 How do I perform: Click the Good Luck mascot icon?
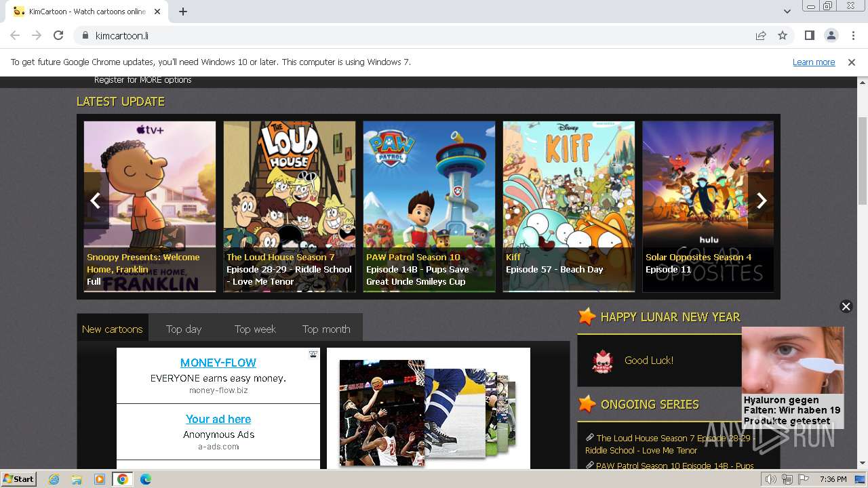click(602, 361)
